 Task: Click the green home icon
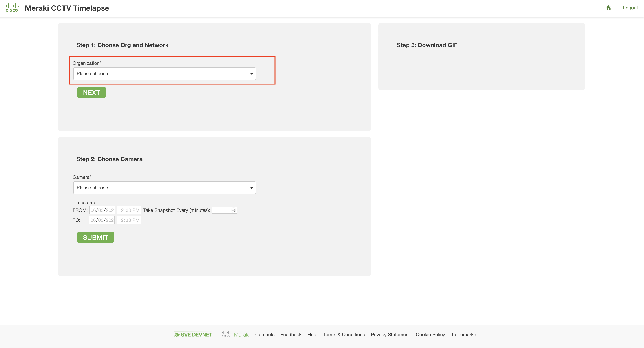pos(608,8)
